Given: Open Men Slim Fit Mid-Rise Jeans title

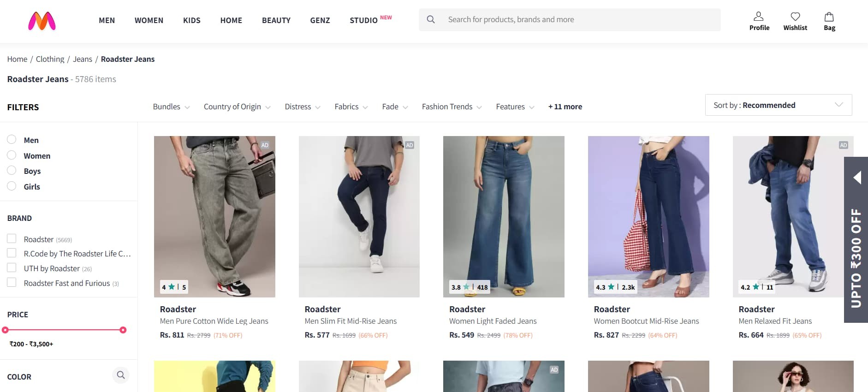Looking at the screenshot, I should 351,321.
